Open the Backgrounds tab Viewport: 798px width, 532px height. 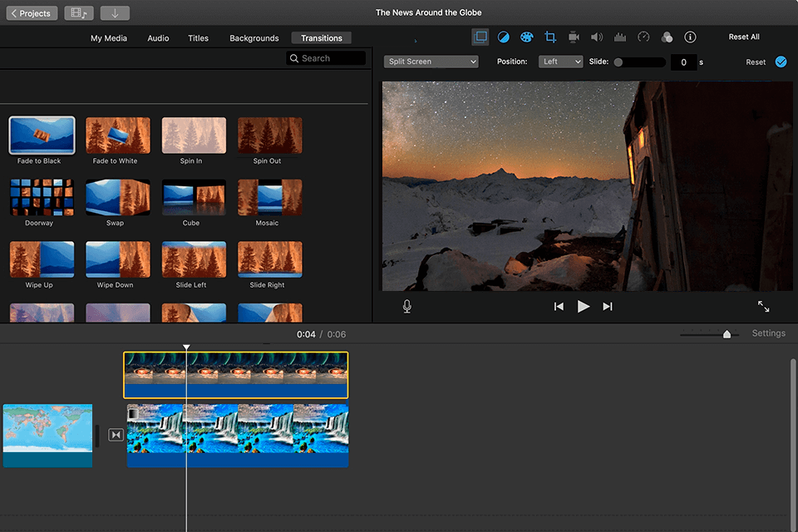pos(254,38)
